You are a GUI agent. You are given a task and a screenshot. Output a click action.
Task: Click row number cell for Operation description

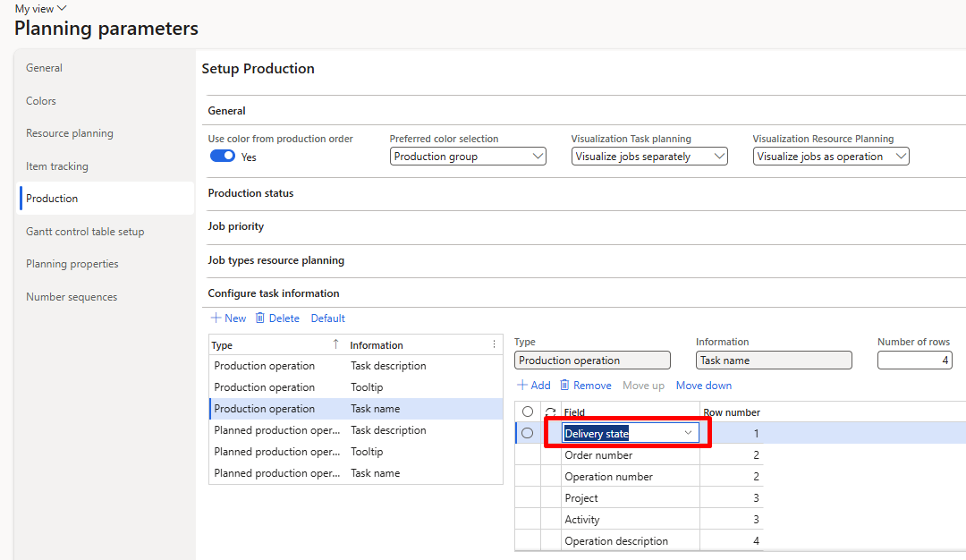[732, 541]
